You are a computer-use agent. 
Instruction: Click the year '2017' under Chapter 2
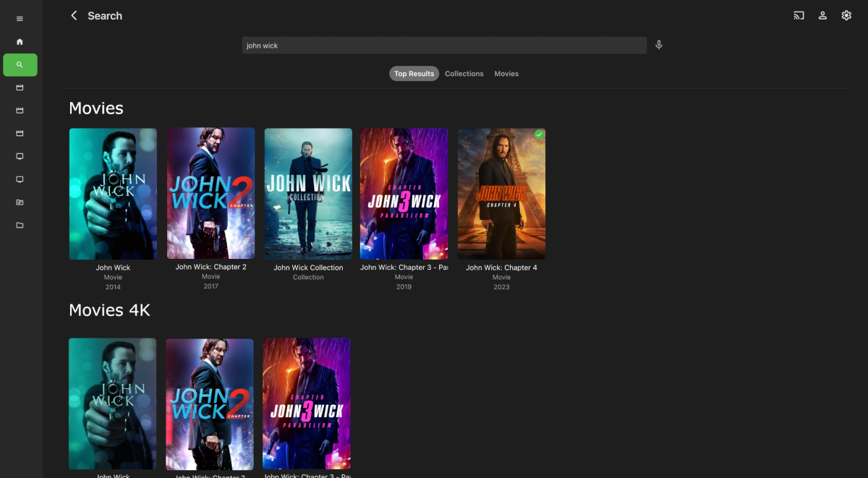click(210, 286)
